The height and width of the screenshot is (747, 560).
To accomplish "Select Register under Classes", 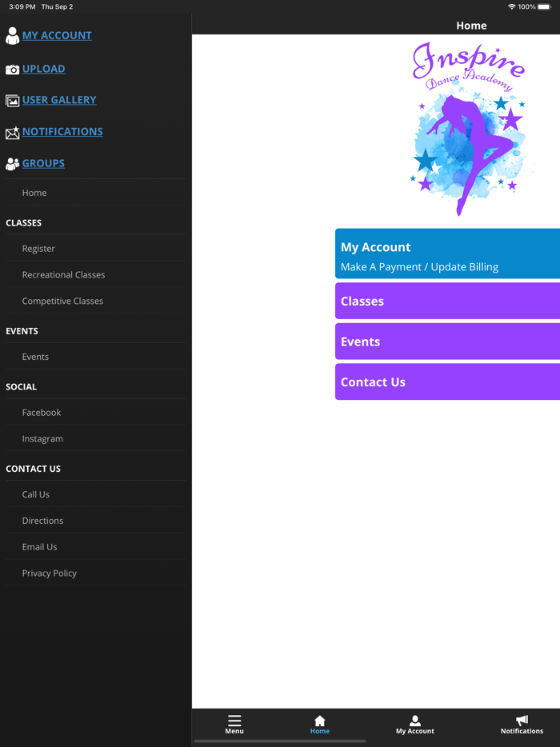I will pos(95,248).
